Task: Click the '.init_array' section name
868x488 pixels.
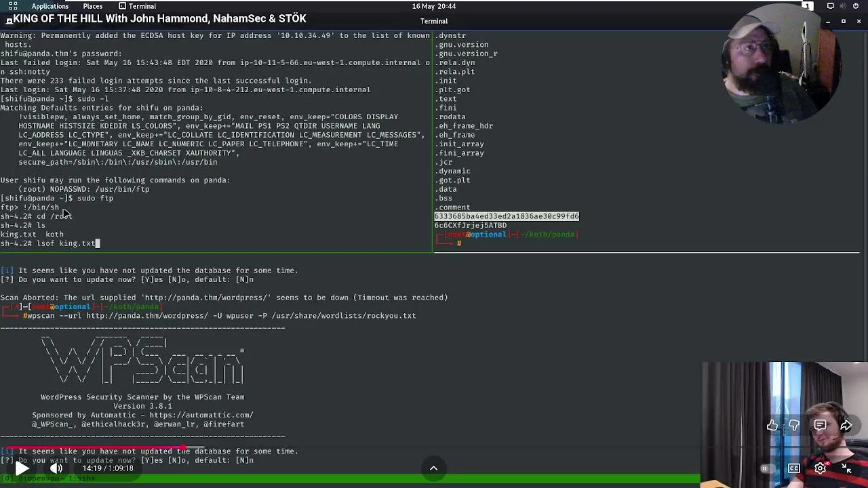Action: click(x=459, y=144)
